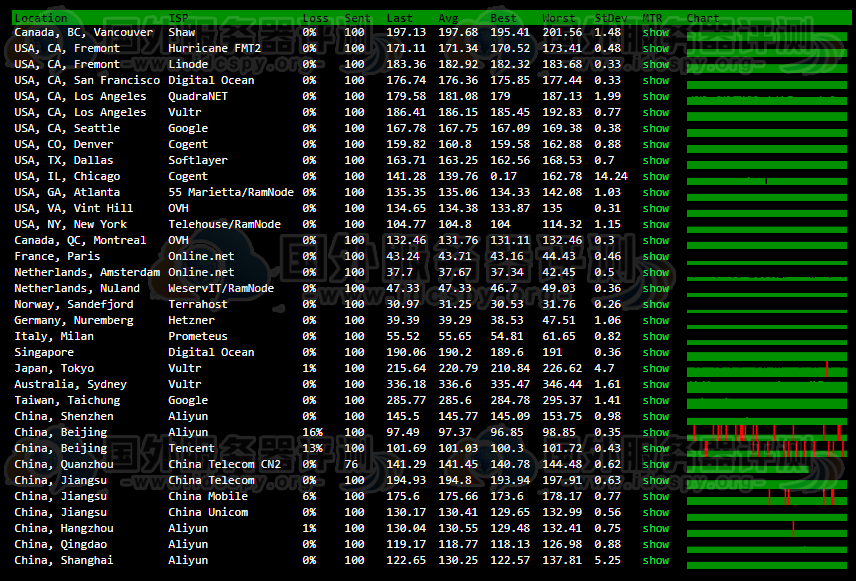This screenshot has width=856, height=581.
Task: Open show link for Hurricane FMT2 row
Action: [656, 48]
